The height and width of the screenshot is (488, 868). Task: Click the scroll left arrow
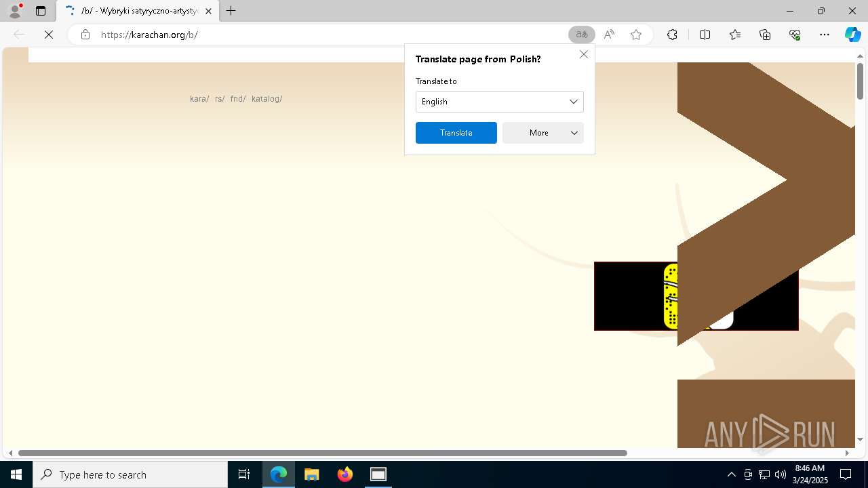point(10,453)
